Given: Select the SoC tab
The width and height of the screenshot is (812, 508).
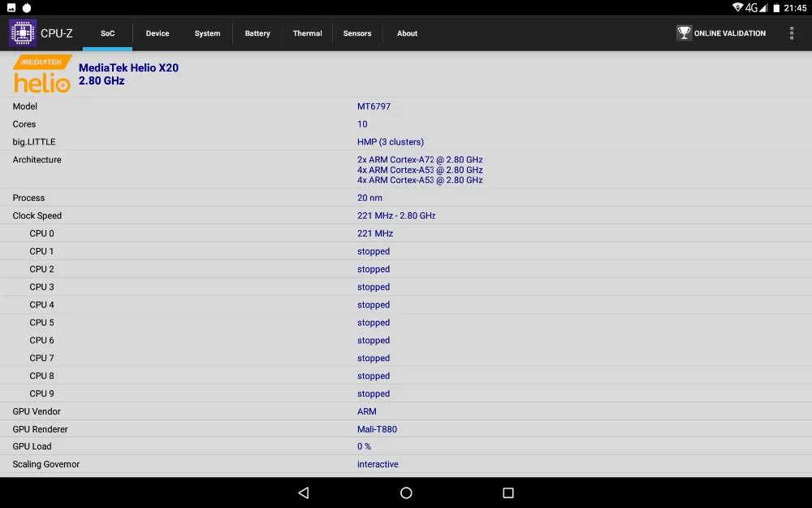Looking at the screenshot, I should pyautogui.click(x=108, y=33).
